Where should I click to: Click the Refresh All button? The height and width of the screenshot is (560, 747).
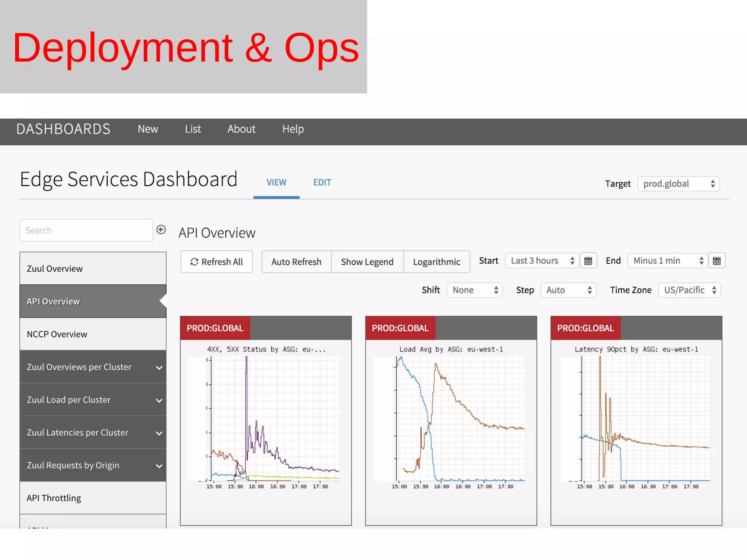pos(217,262)
